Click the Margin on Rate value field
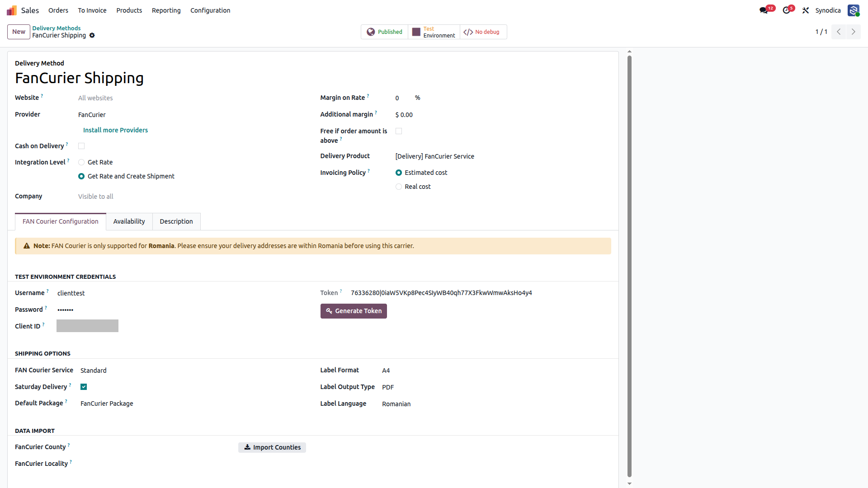The image size is (868, 488). click(403, 98)
